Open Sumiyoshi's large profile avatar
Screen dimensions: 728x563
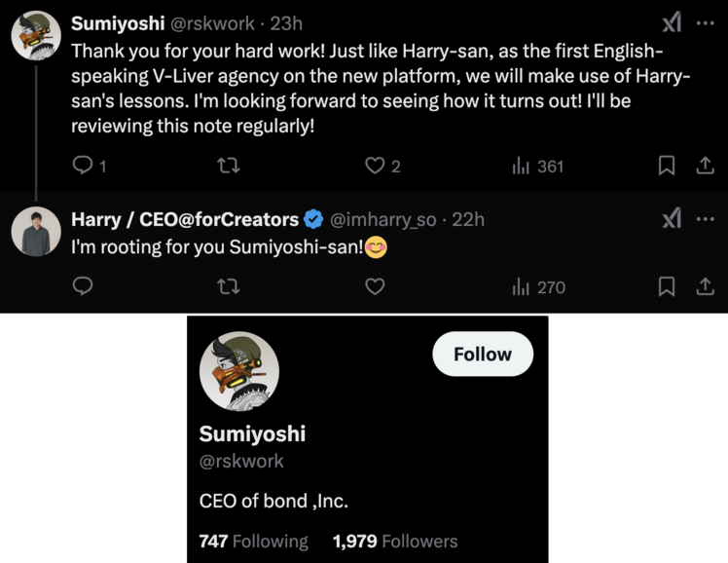239,371
